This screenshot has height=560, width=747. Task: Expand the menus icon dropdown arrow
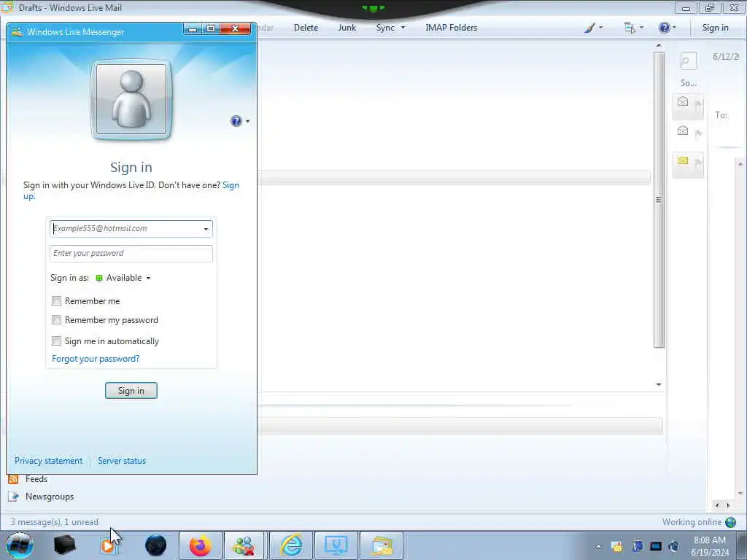[642, 28]
